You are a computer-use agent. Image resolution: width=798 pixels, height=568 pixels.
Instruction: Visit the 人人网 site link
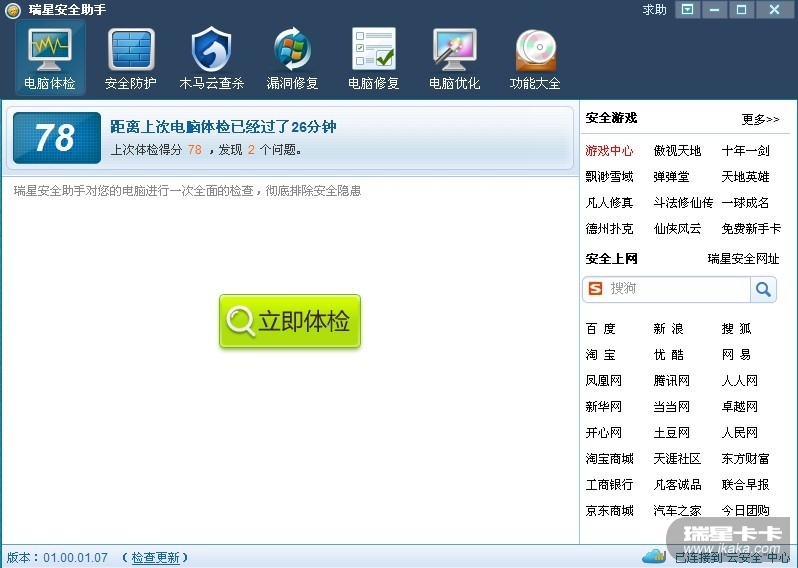click(x=740, y=381)
